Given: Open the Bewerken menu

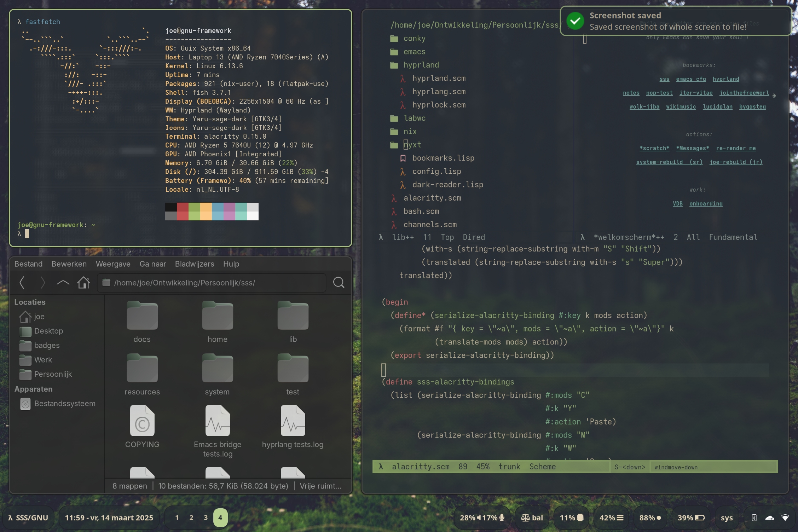Looking at the screenshot, I should pos(69,264).
